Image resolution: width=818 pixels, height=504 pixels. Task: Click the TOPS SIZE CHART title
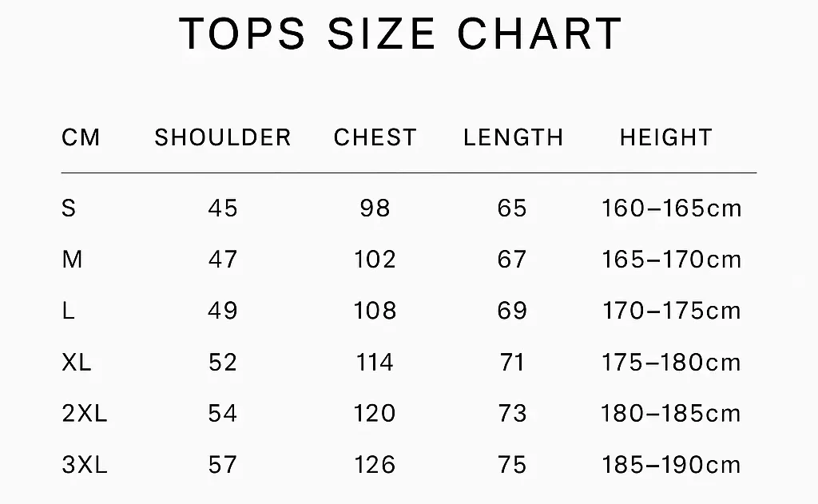pos(401,34)
